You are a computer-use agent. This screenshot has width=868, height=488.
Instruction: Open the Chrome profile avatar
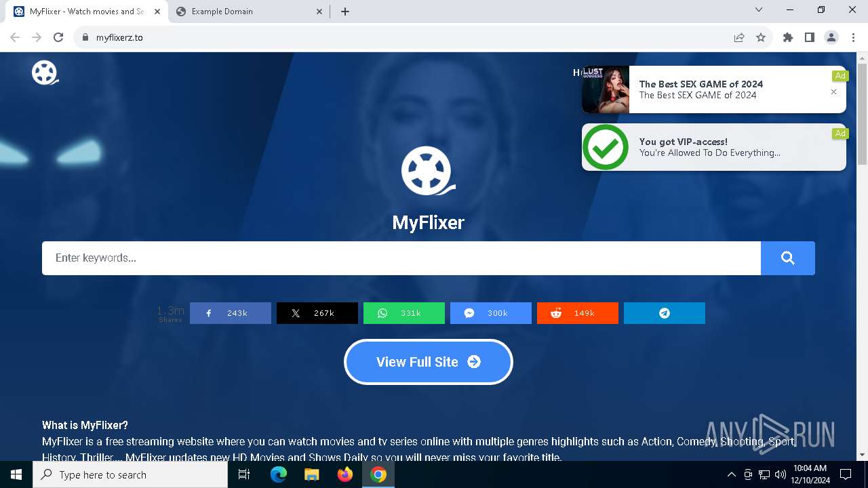(831, 37)
